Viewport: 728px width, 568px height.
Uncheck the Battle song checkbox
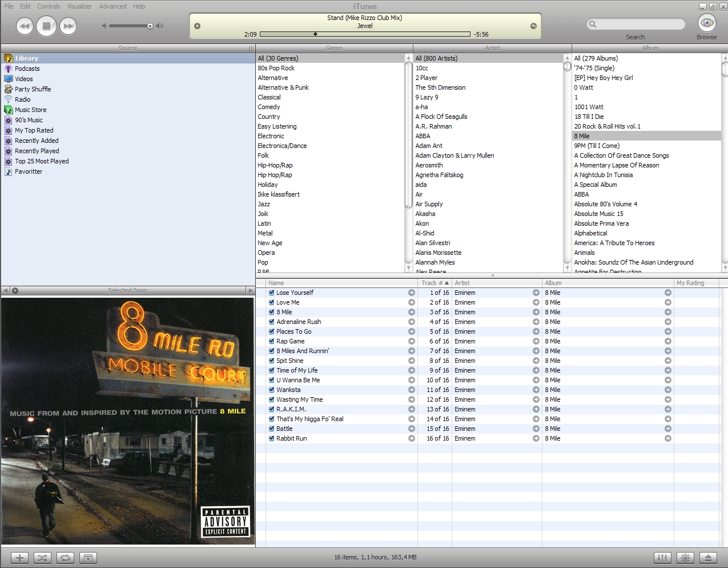coord(272,429)
